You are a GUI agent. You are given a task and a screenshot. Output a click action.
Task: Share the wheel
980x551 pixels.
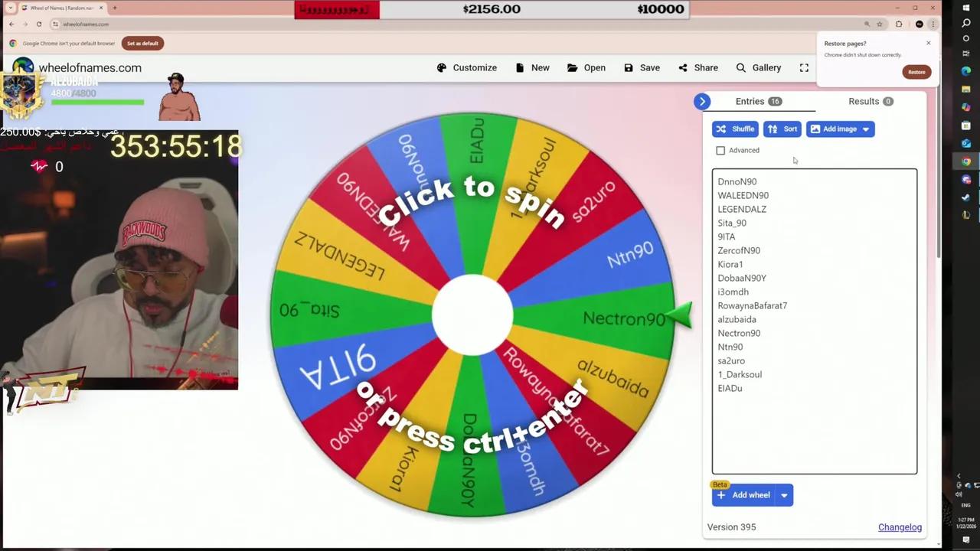click(x=698, y=67)
